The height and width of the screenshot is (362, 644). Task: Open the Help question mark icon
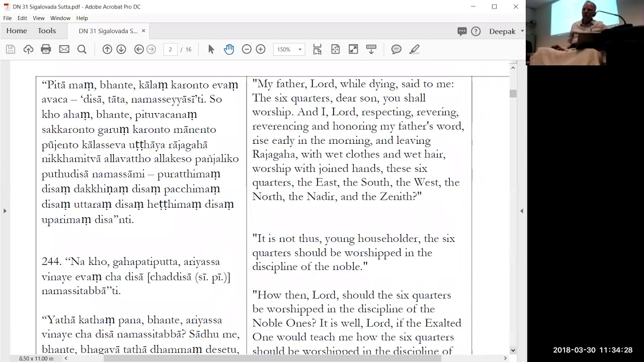pyautogui.click(x=476, y=31)
